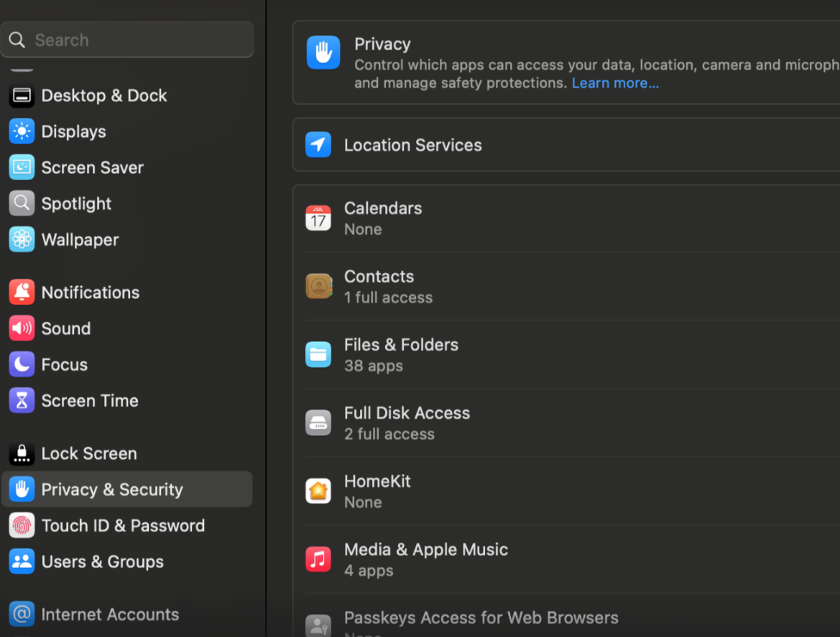Click the Contacts book icon
The image size is (840, 637).
click(x=318, y=287)
